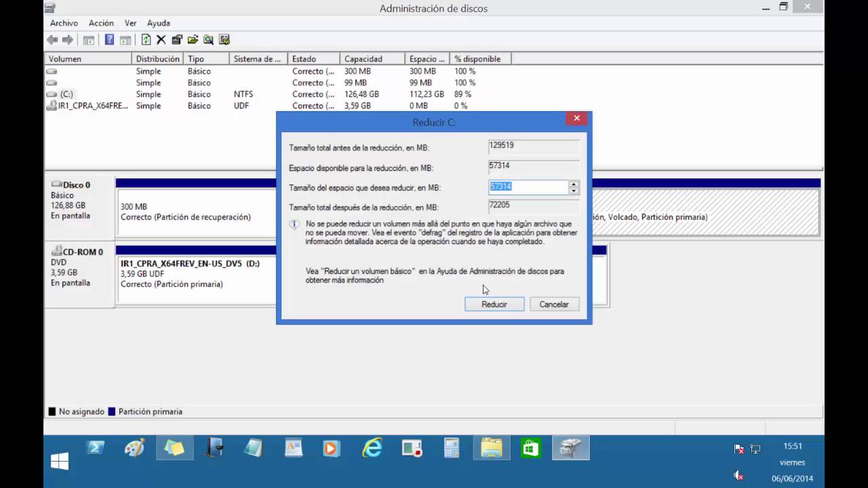868x488 pixels.
Task: Open Windows Media Player taskbar icon
Action: [331, 448]
